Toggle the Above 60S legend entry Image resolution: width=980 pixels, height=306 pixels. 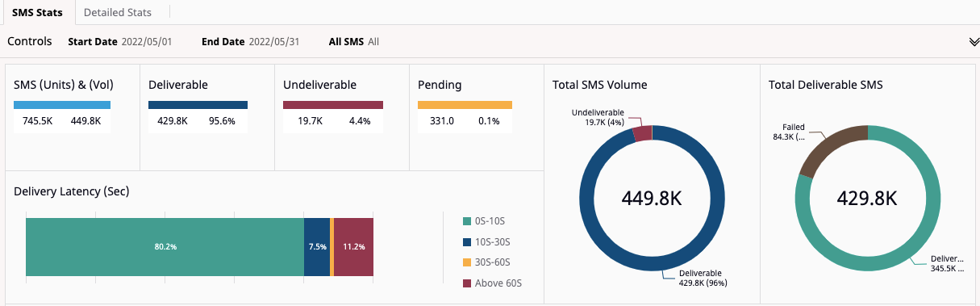click(494, 283)
